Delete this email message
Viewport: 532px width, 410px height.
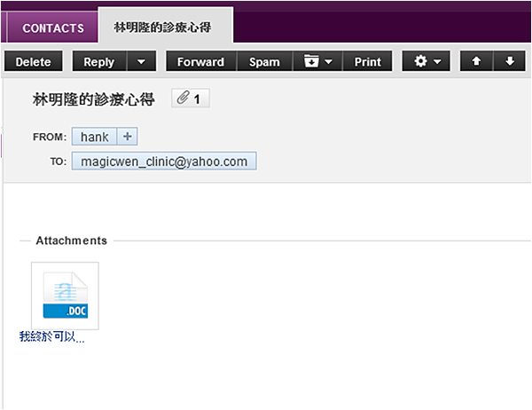click(x=34, y=61)
